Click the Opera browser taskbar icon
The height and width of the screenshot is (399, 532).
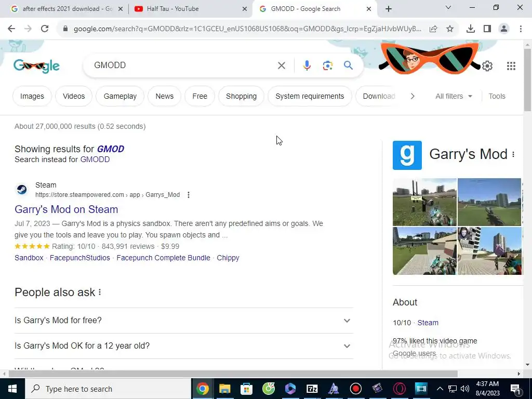[x=399, y=389]
